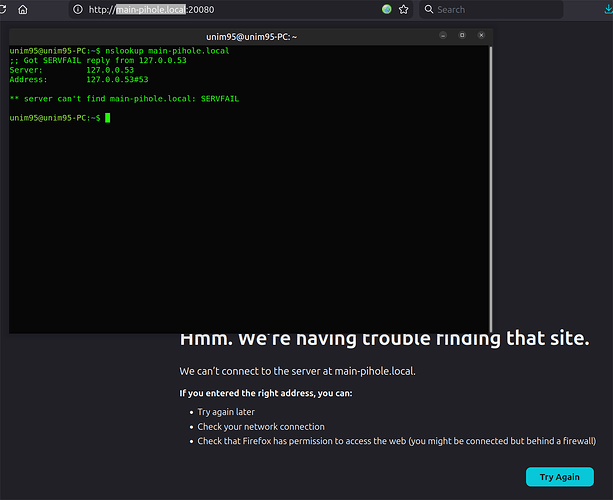Click the 'Try again later' bullet
The image size is (613, 500).
point(226,412)
